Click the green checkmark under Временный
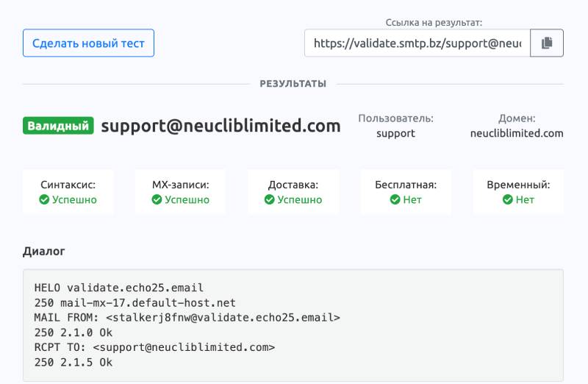This screenshot has width=588, height=384. [507, 199]
